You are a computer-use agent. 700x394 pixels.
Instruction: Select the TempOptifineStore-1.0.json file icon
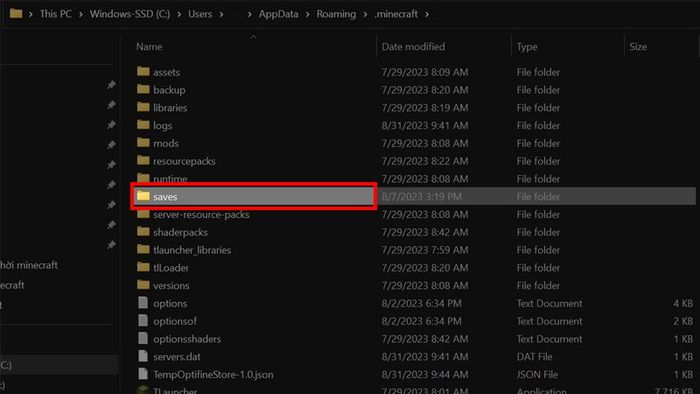coord(143,374)
